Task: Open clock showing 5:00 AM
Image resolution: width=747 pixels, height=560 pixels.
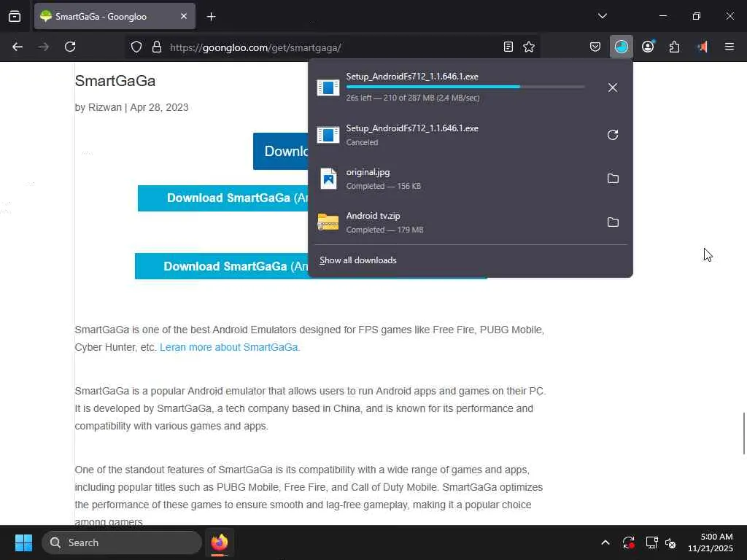Action: tap(710, 542)
